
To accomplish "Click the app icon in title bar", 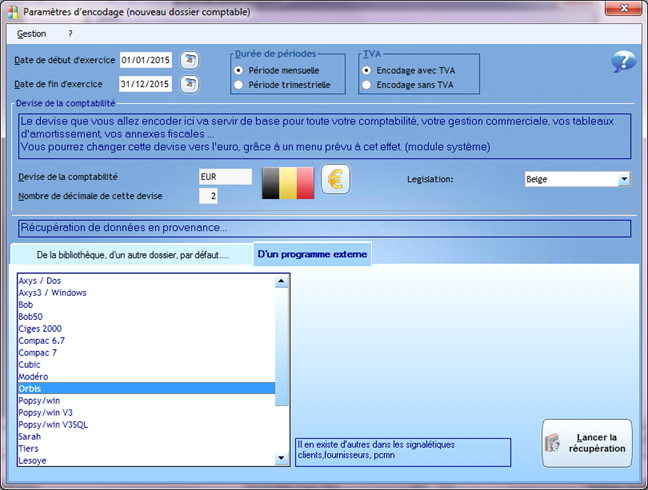I will (x=13, y=12).
